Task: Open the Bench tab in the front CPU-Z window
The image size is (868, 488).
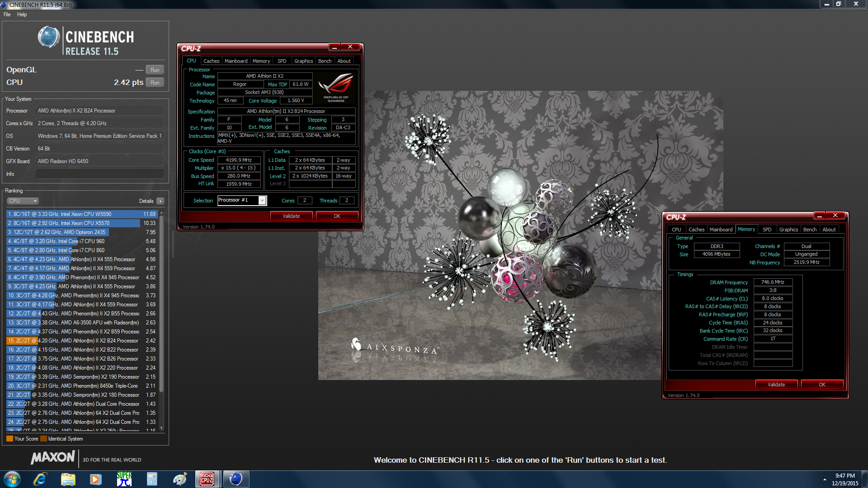Action: tap(325, 61)
